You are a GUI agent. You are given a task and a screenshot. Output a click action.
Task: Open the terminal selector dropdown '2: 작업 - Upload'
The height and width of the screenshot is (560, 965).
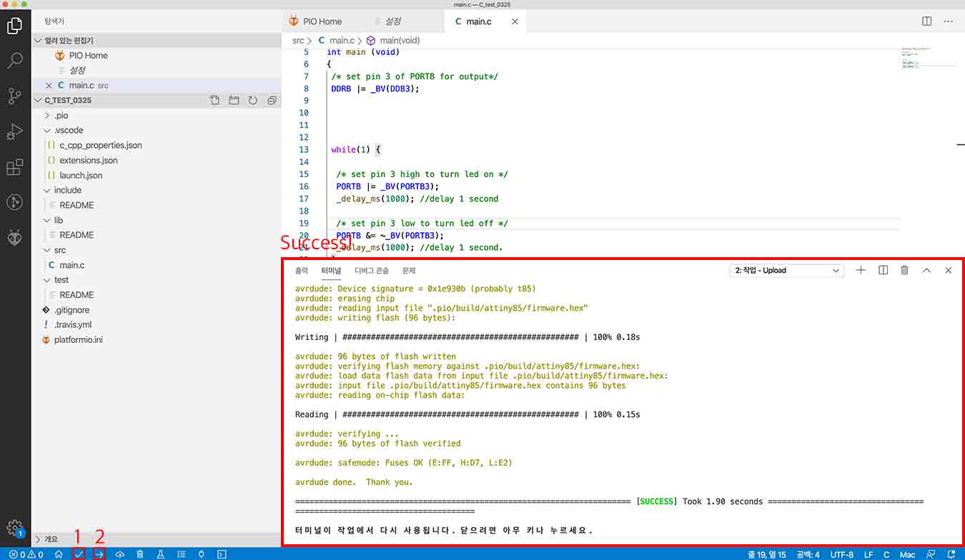click(x=787, y=271)
